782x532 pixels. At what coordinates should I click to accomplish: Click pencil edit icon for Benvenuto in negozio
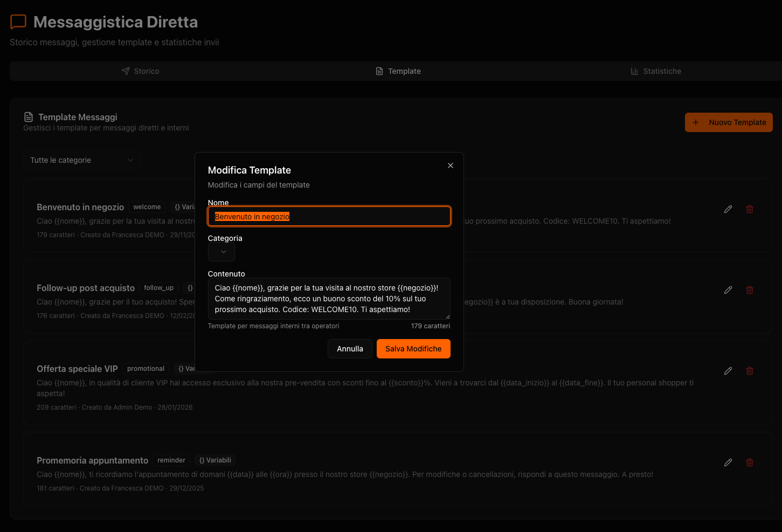click(728, 209)
